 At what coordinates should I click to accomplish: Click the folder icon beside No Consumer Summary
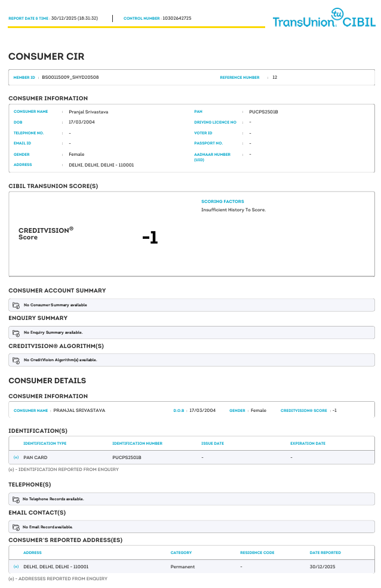pos(16,305)
